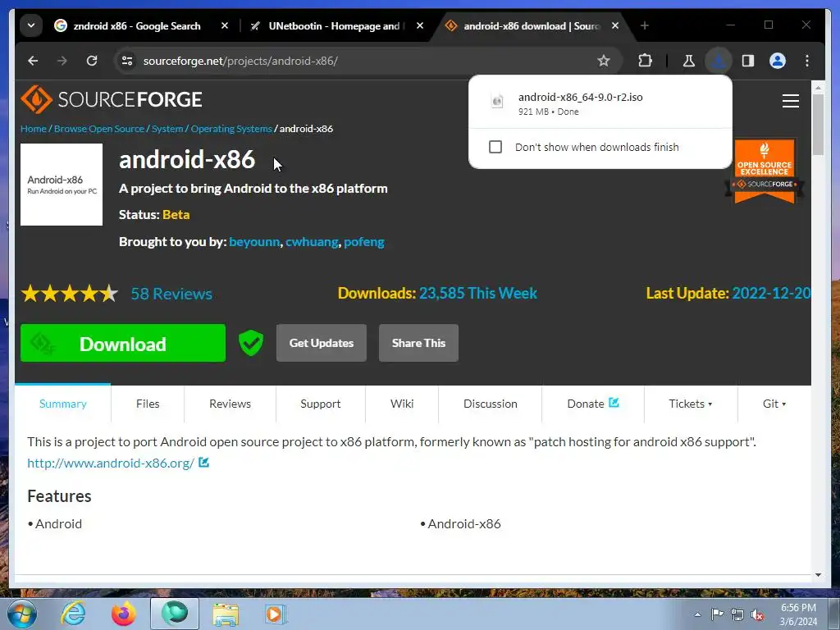Click the green Download button
The image size is (840, 630).
coord(123,343)
